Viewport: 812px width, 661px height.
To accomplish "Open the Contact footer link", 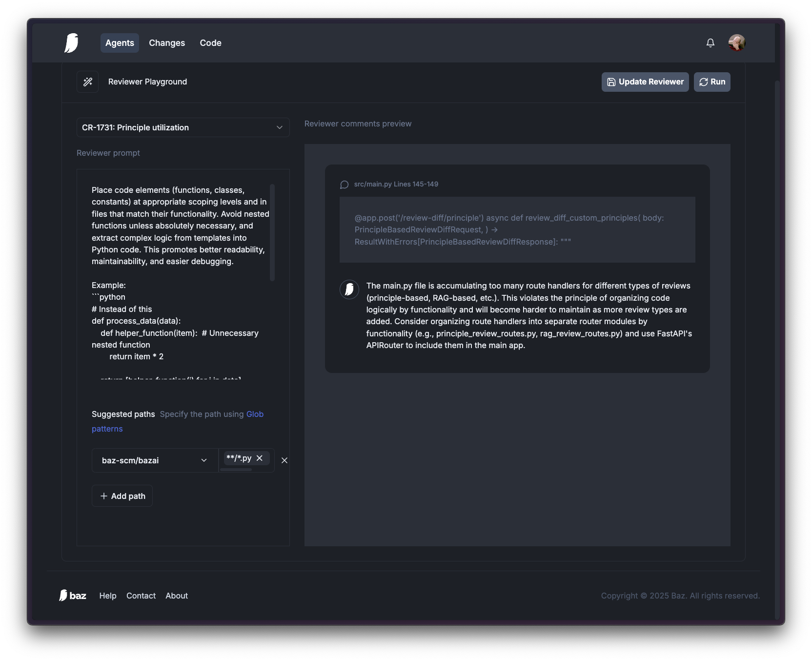I will [x=141, y=596].
